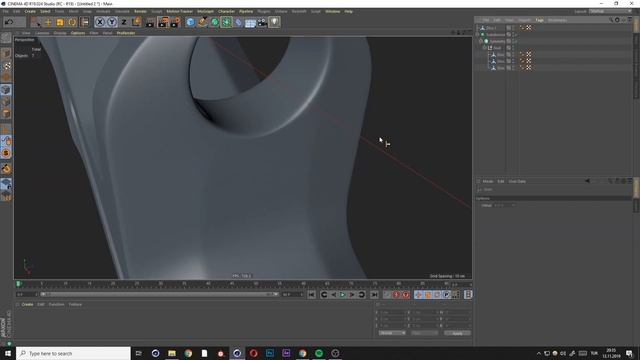Collapse the Null object in tree

point(485,48)
